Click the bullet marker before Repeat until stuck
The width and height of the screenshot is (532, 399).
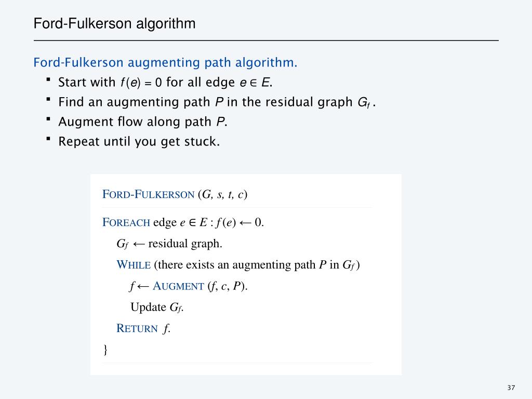tap(48, 139)
